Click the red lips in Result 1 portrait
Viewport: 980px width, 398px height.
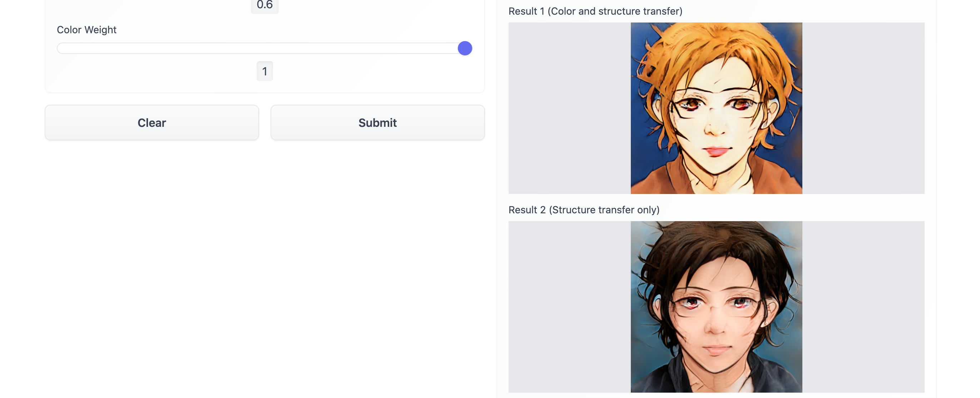[x=716, y=151]
